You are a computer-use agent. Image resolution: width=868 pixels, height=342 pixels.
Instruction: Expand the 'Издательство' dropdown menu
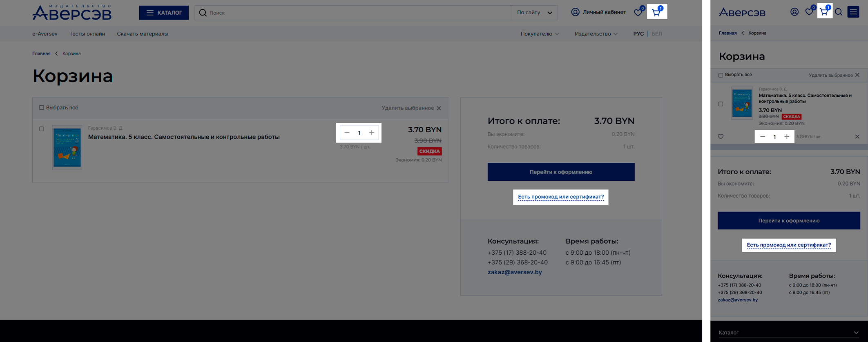click(596, 34)
